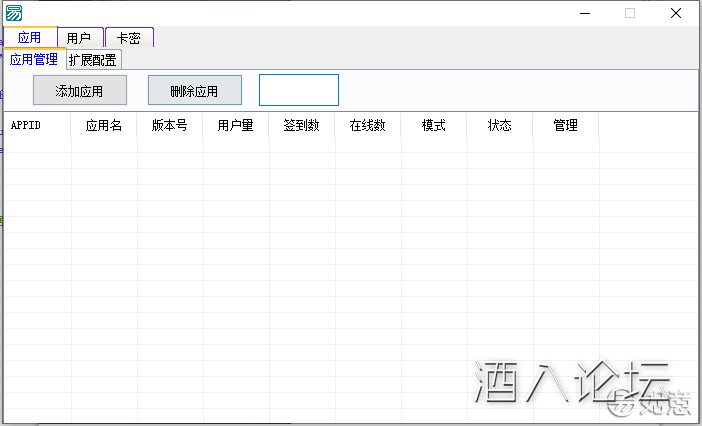
Task: Open the 扩展配置 sub-tab
Action: coord(93,59)
